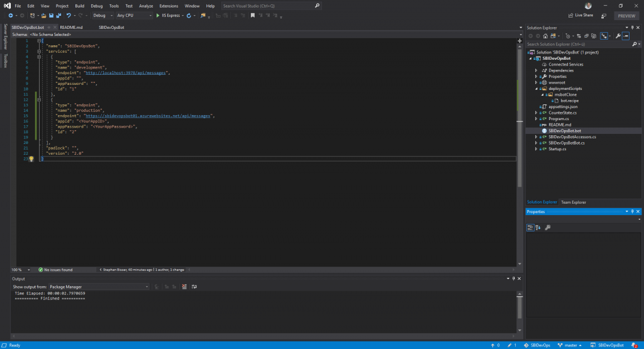Click the Navigate Backward arrow icon

point(10,16)
